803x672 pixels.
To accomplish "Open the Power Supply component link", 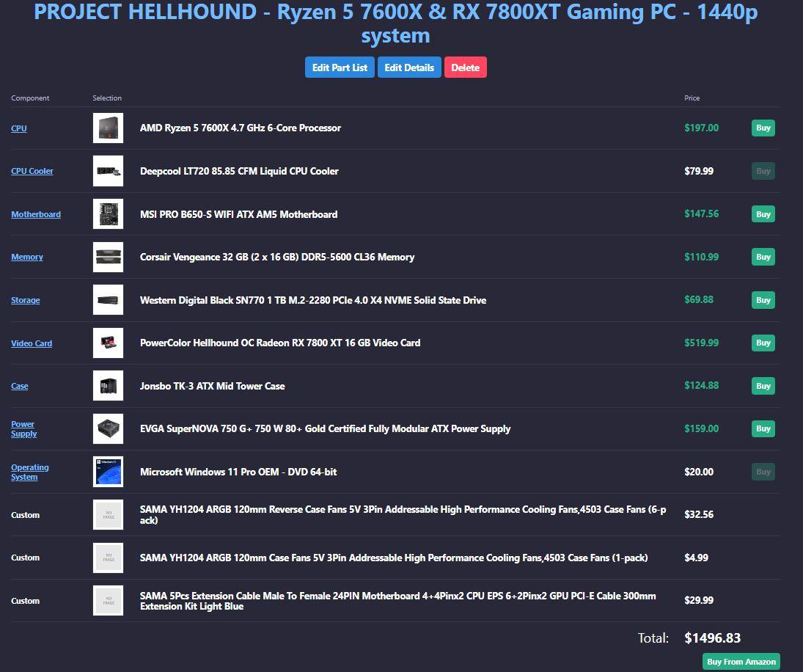I will 24,428.
